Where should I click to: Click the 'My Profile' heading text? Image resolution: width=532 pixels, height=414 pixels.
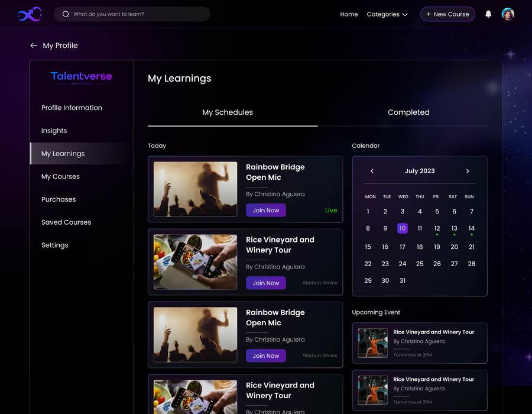pyautogui.click(x=60, y=46)
